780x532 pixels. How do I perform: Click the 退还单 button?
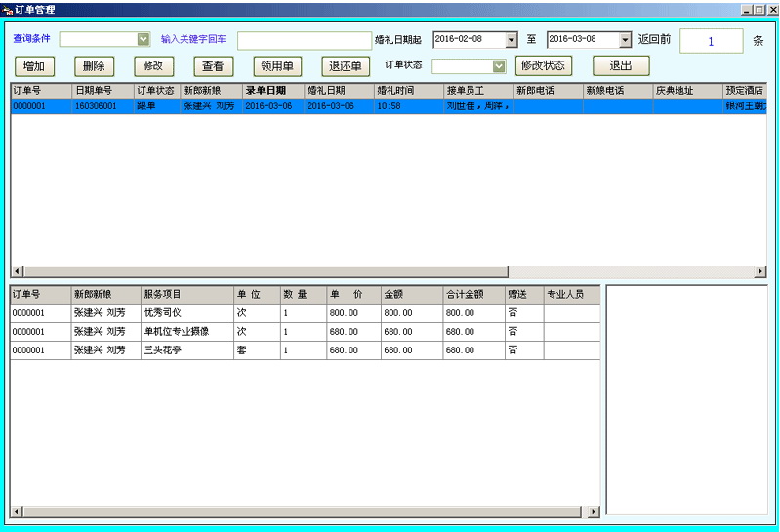click(x=346, y=66)
